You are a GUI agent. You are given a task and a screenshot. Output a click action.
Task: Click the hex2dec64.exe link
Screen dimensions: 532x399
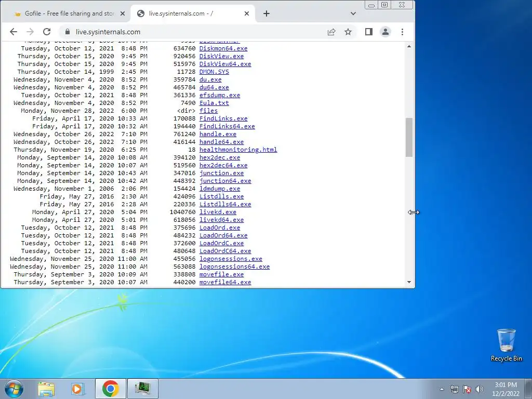point(223,165)
